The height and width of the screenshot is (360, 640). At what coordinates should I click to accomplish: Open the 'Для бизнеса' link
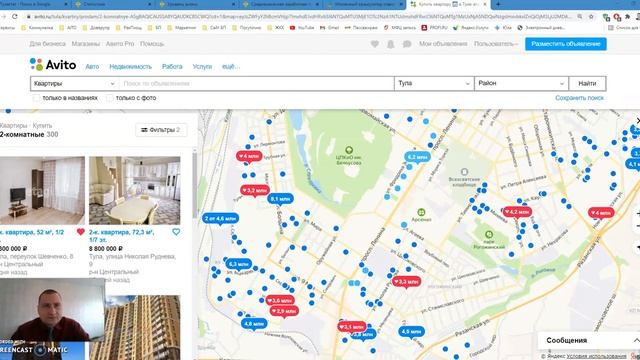[47, 44]
